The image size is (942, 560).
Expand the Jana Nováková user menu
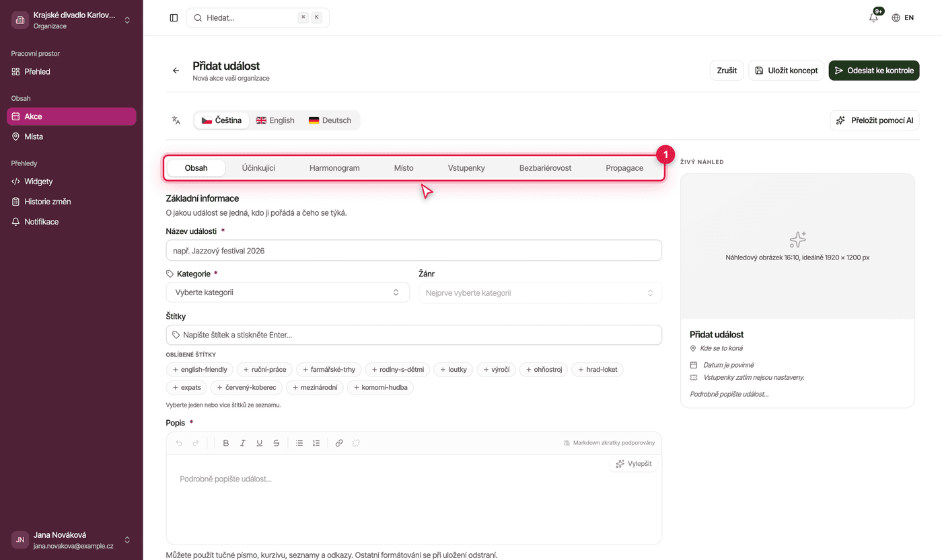click(x=71, y=540)
